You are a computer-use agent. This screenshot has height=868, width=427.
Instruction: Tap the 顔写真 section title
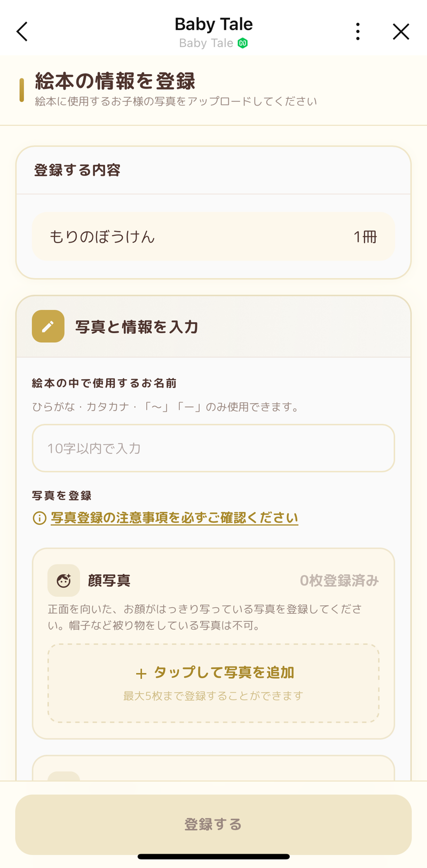coord(109,581)
